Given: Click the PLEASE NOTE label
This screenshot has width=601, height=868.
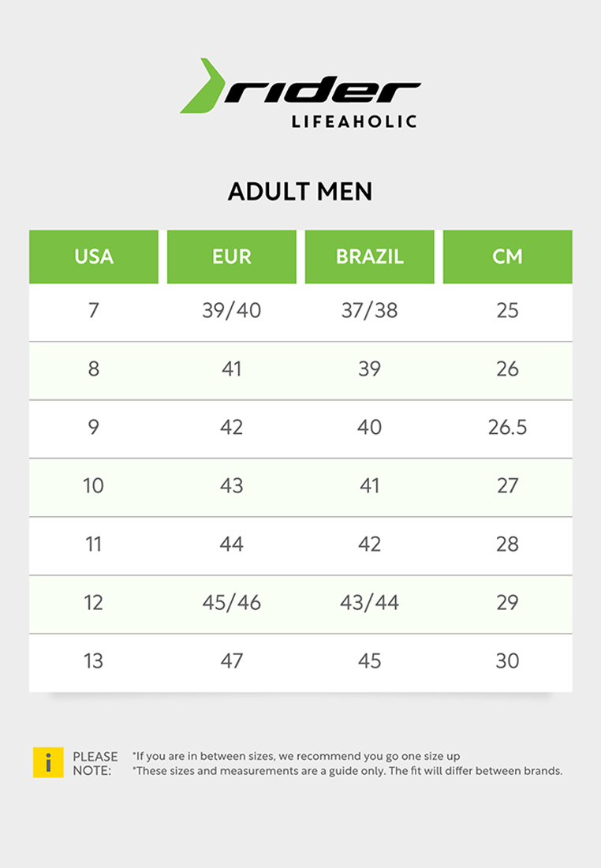Looking at the screenshot, I should (95, 763).
